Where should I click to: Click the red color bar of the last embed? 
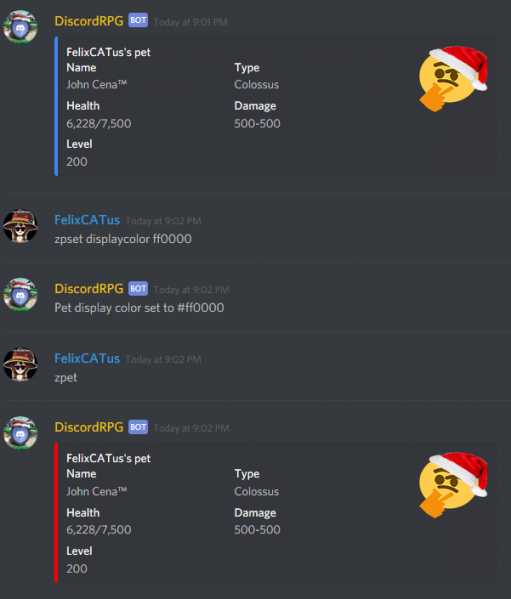56,513
